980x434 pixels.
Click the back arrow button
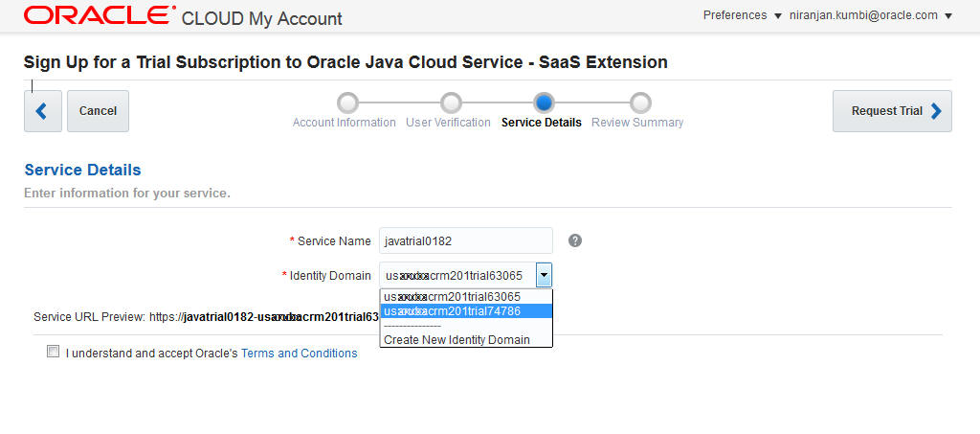point(42,111)
